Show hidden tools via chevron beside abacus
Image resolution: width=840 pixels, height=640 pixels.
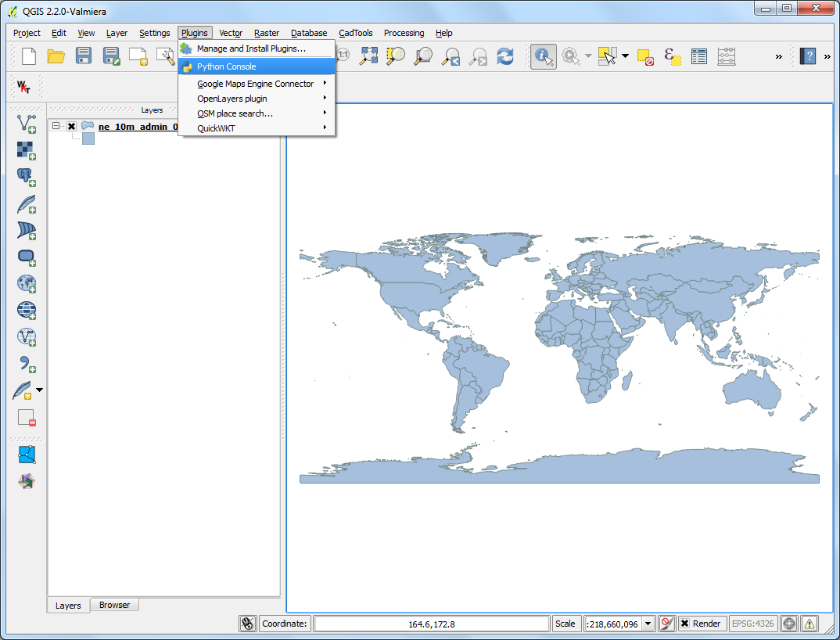[x=778, y=56]
